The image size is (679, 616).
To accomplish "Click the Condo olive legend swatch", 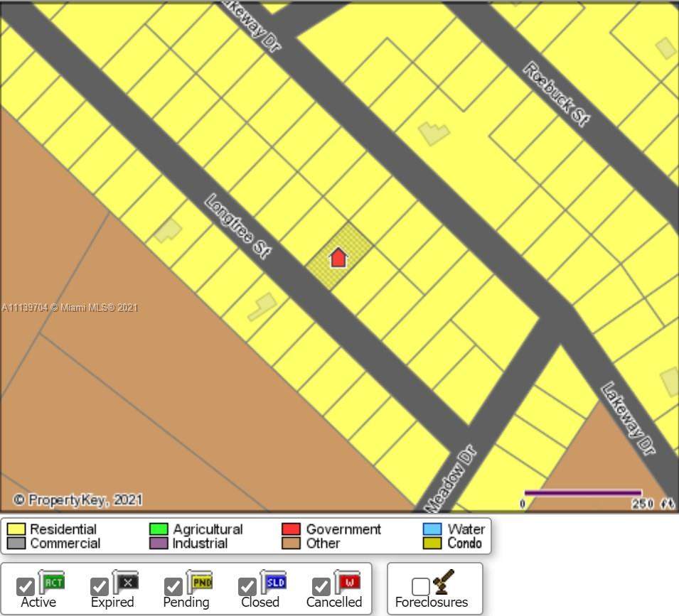I will coord(432,544).
